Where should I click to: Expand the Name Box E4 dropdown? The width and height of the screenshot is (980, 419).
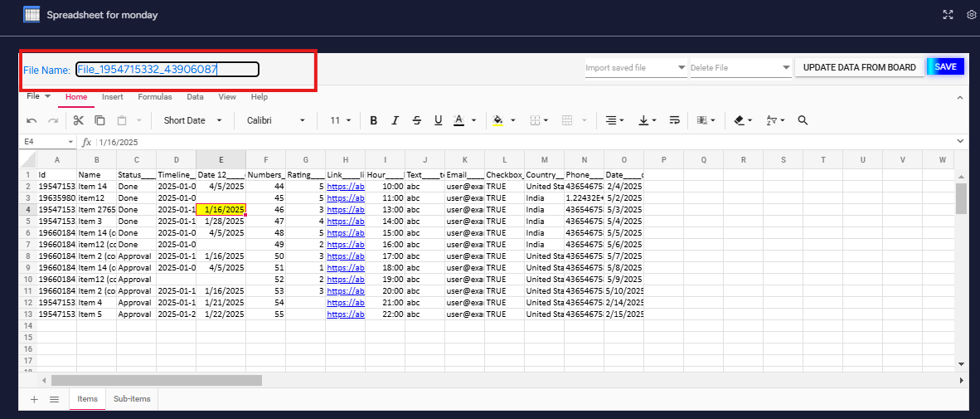pos(70,142)
